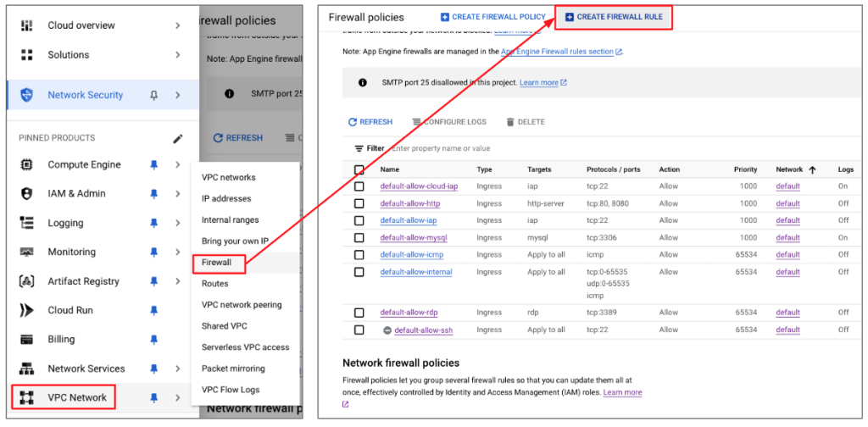868x427 pixels.
Task: Expand the Logging submenu chevron
Action: 178,223
